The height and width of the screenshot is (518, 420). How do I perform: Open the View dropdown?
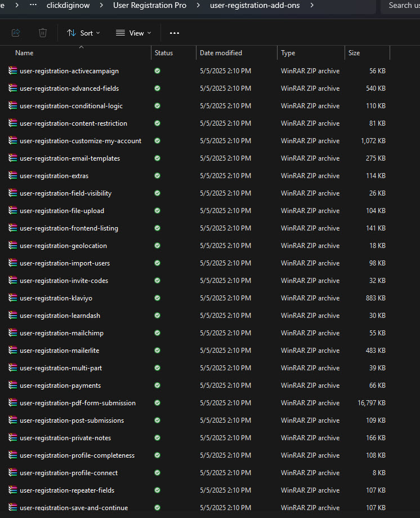click(x=133, y=33)
